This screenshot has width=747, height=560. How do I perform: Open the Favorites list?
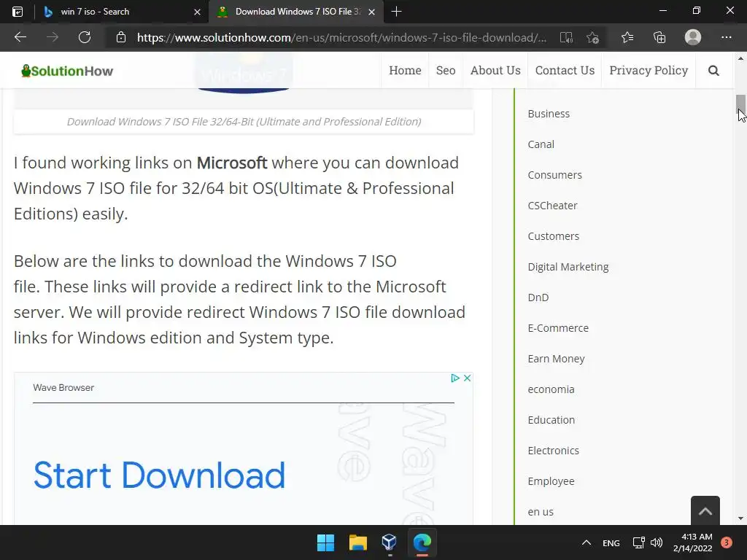[x=627, y=37]
